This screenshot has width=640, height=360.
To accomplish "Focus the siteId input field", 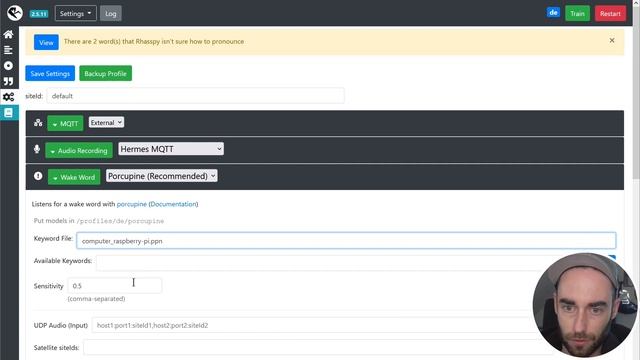I will (x=196, y=96).
